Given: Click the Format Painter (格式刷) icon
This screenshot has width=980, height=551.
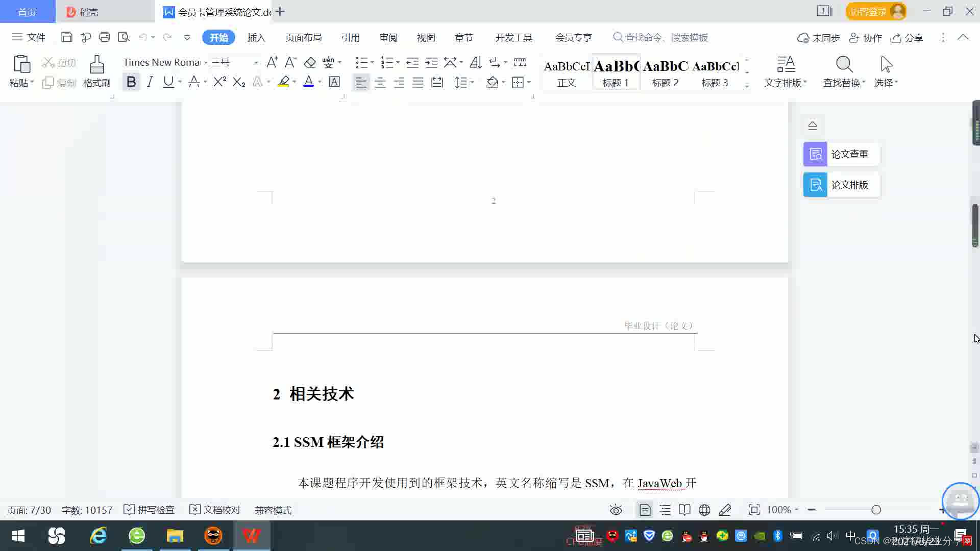Looking at the screenshot, I should coord(96,65).
